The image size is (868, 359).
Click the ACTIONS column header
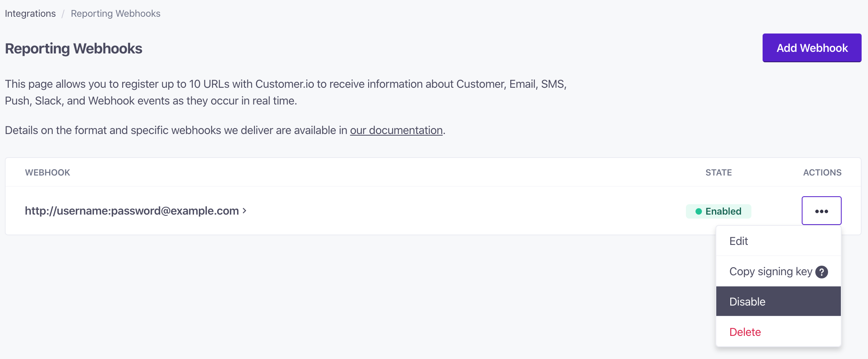822,172
